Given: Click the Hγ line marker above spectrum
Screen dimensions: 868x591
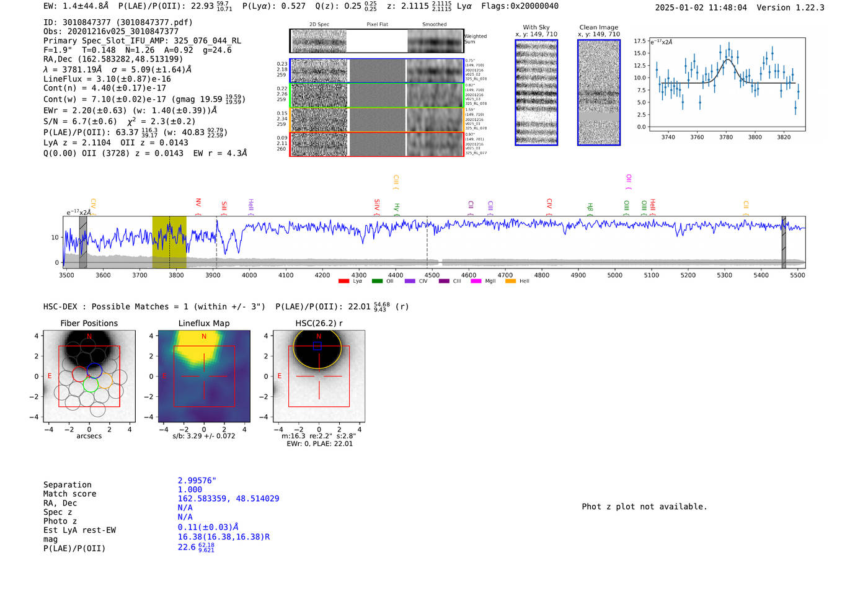Looking at the screenshot, I should point(396,209).
